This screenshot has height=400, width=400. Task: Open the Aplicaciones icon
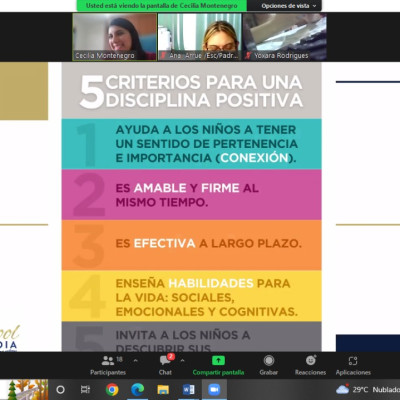[x=353, y=361]
